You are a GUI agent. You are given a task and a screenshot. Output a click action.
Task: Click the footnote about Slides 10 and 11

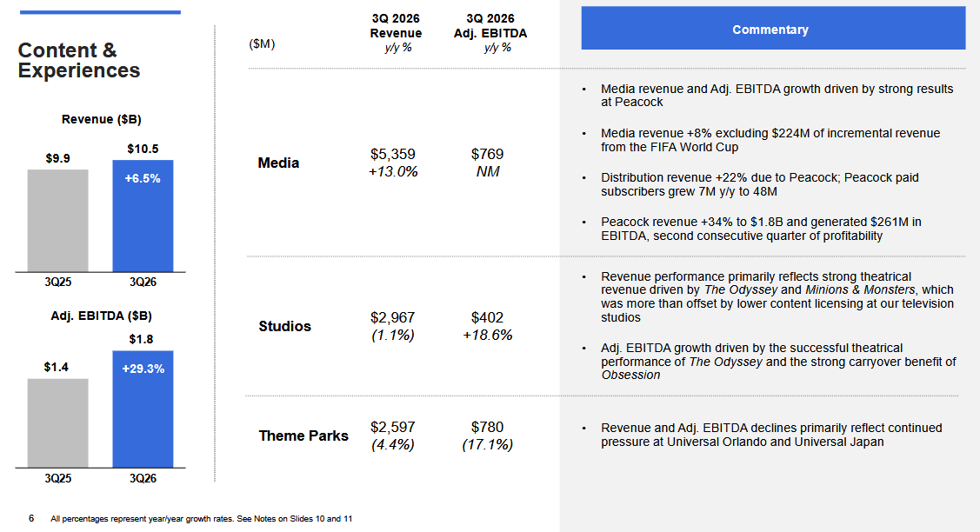pyautogui.click(x=201, y=519)
